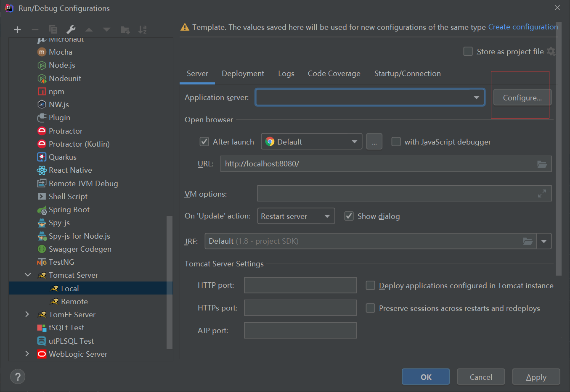Uncheck the After launch checkbox
Viewport: 570px width, 392px height.
(x=204, y=142)
